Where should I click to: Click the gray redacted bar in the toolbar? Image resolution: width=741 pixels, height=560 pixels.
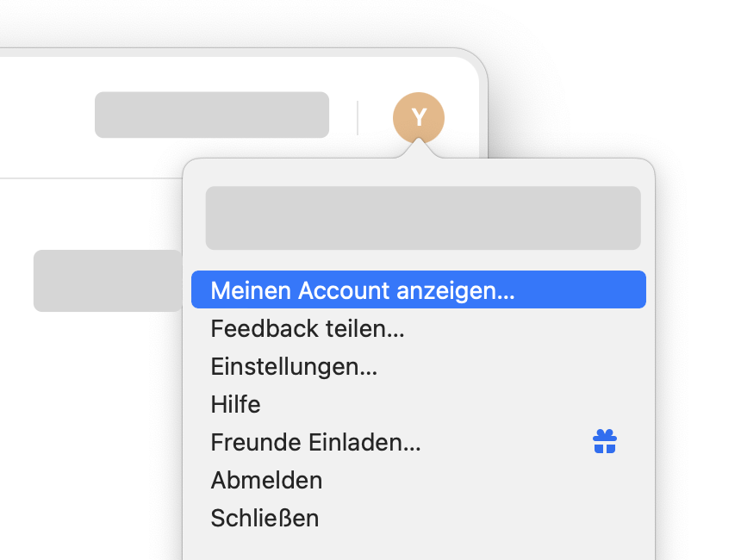212,115
